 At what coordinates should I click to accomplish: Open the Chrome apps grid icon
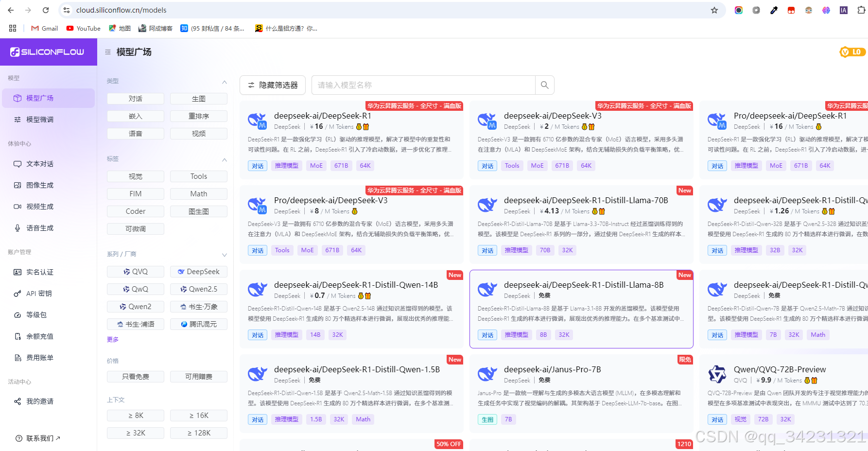(13, 28)
